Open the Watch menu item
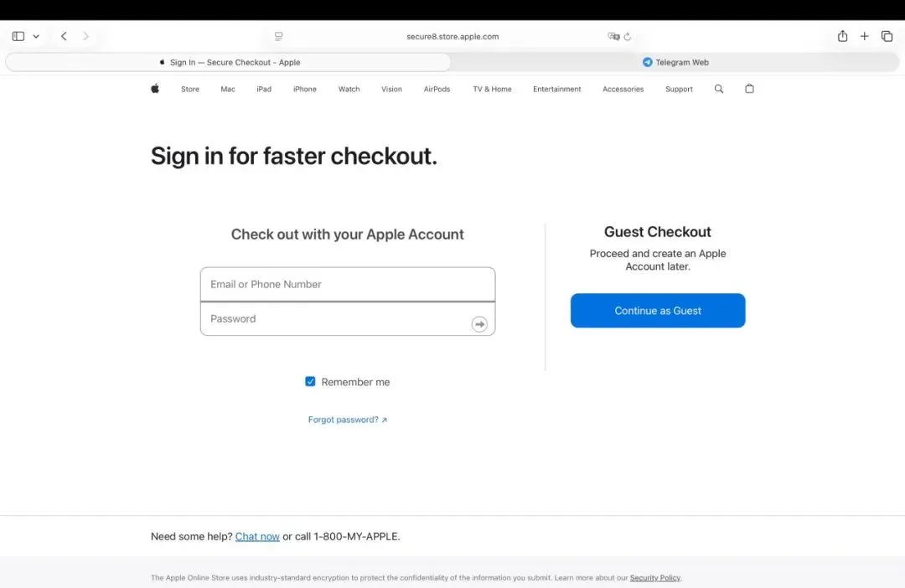Image resolution: width=905 pixels, height=588 pixels. pos(349,90)
